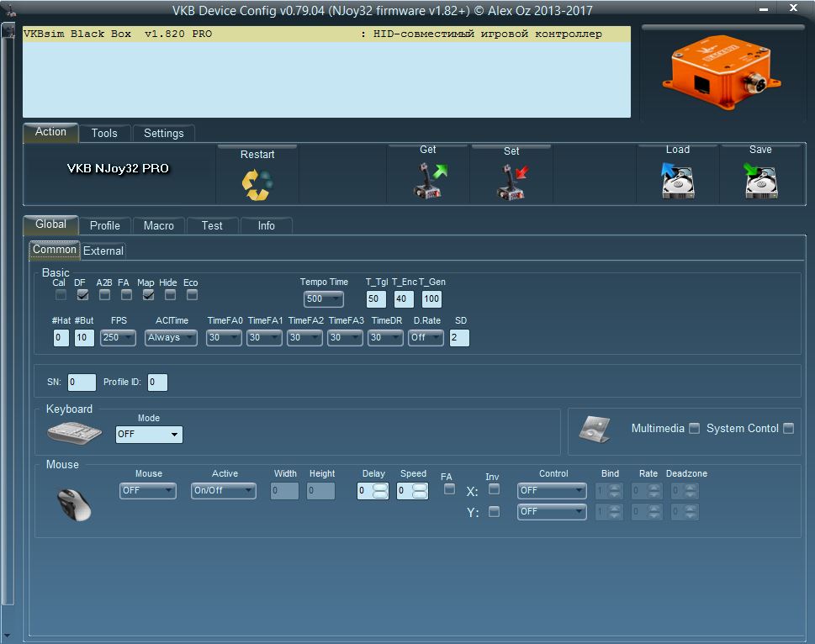Viewport: 815px width, 644px height.
Task: Switch to the Profile tab
Action: [105, 226]
